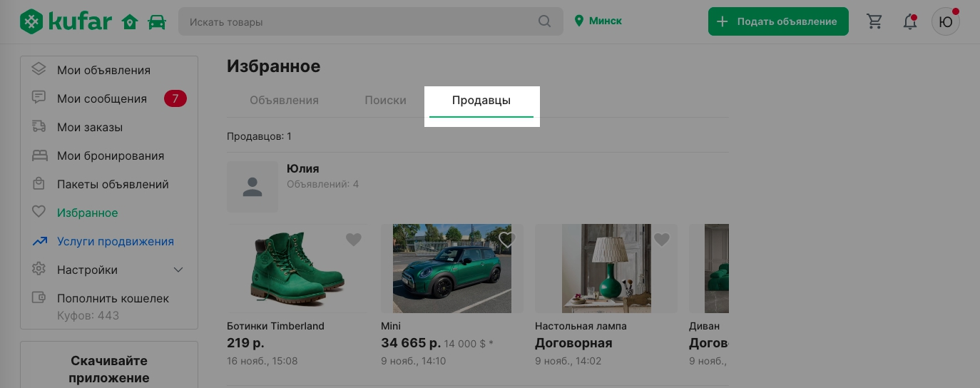Open Услуги продвижения link
The width and height of the screenshot is (980, 388).
116,241
